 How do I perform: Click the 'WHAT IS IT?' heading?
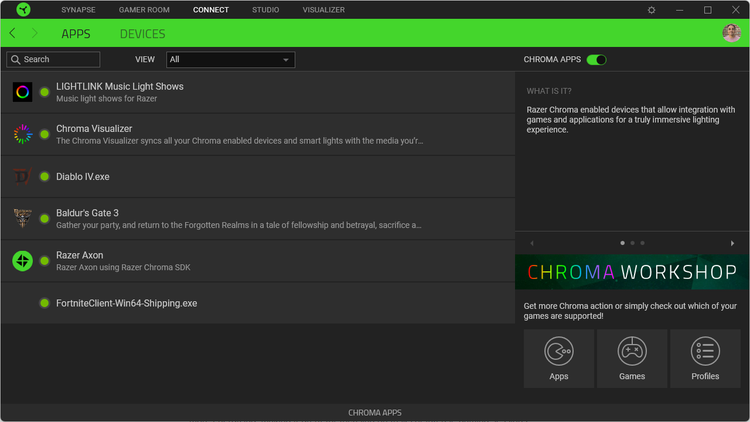point(549,91)
